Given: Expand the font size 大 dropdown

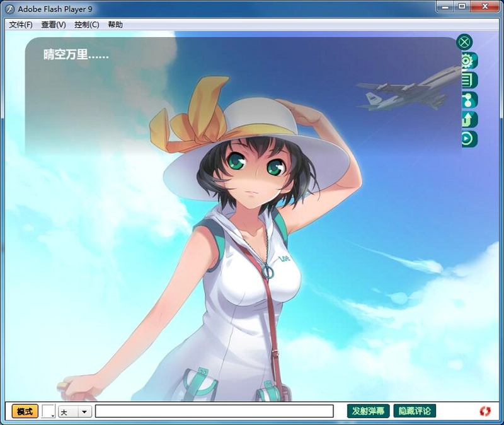Looking at the screenshot, I should 75,412.
